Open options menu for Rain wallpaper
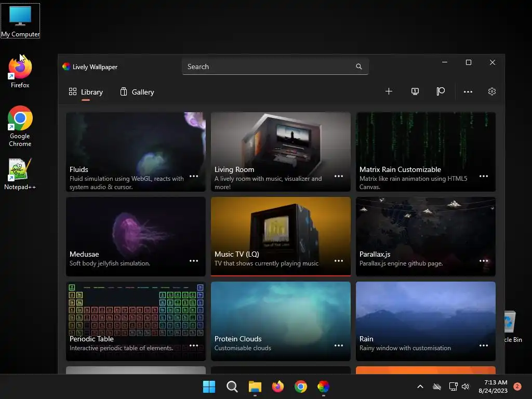Image resolution: width=532 pixels, height=399 pixels. (484, 345)
